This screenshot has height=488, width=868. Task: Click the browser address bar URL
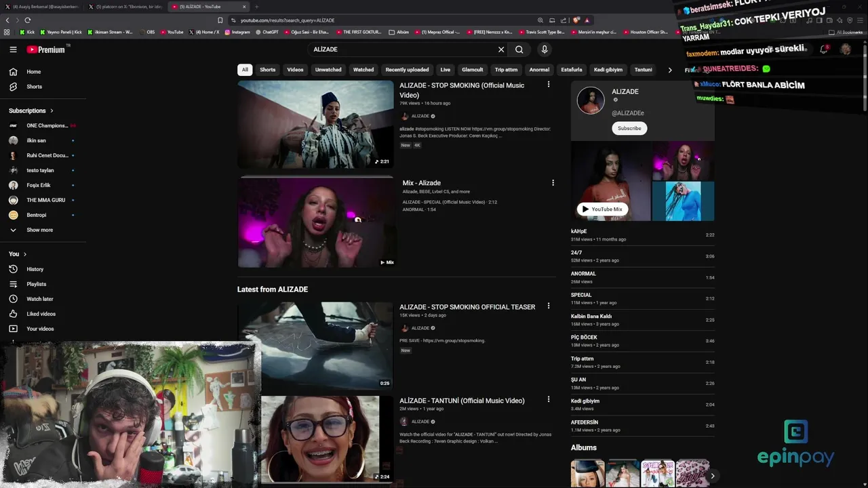(x=288, y=20)
